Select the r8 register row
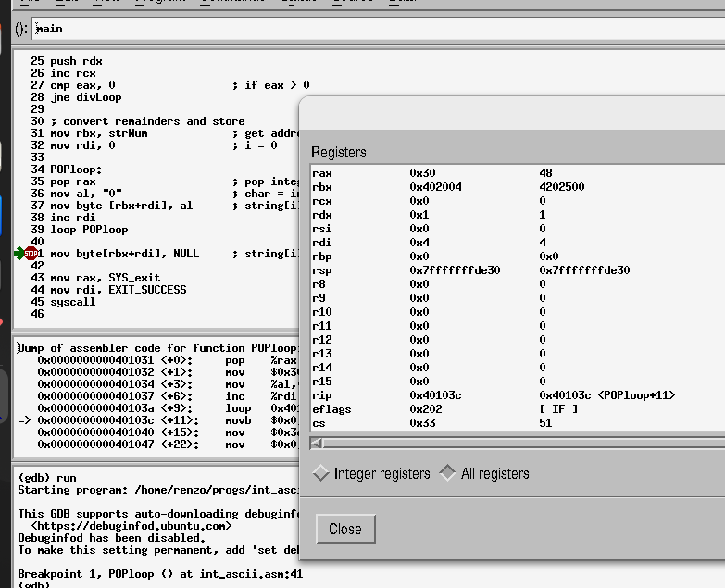This screenshot has width=725, height=588. 518,284
